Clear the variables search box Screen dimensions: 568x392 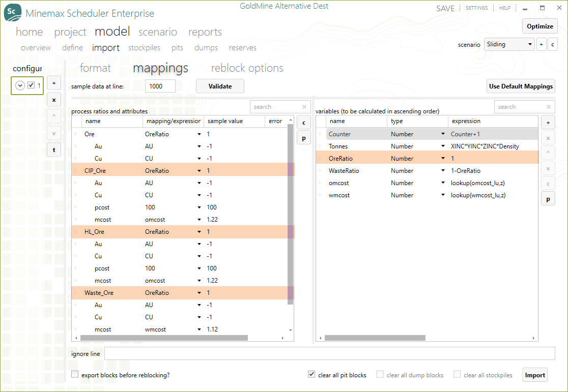click(549, 107)
